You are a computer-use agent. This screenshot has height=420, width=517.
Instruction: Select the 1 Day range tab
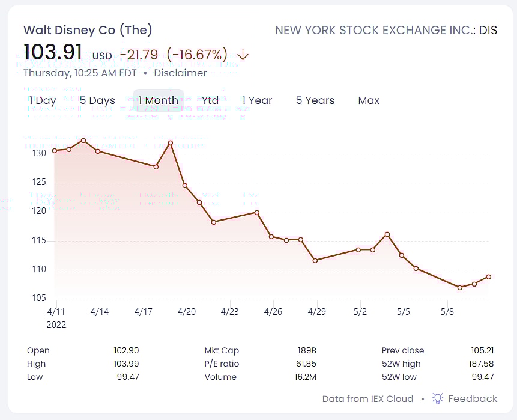[x=43, y=100]
